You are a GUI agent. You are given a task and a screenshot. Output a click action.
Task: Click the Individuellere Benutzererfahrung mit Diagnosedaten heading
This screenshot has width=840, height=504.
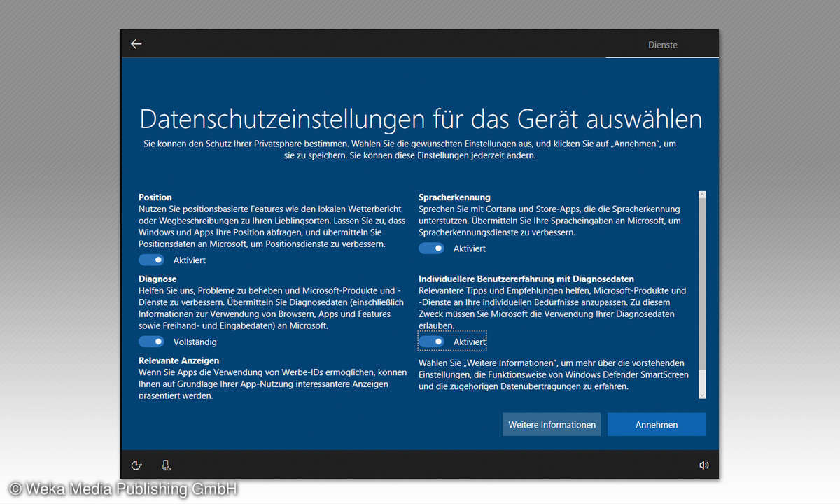click(x=526, y=279)
